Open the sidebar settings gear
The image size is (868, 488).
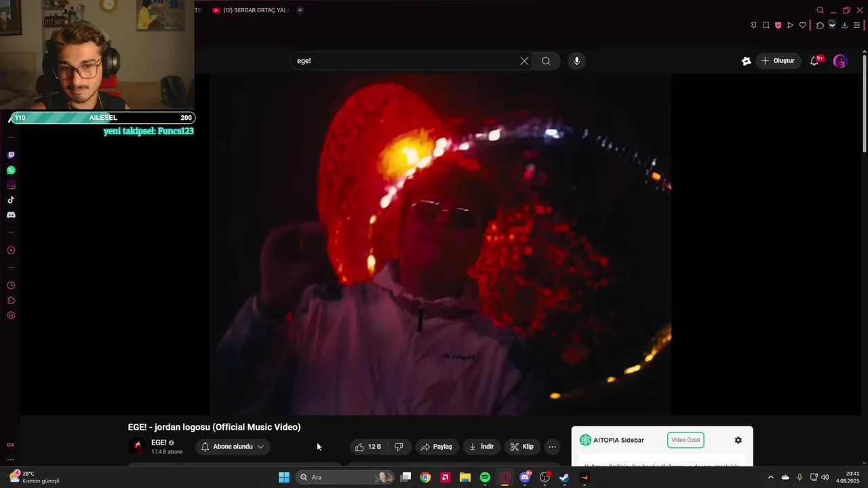(11, 315)
